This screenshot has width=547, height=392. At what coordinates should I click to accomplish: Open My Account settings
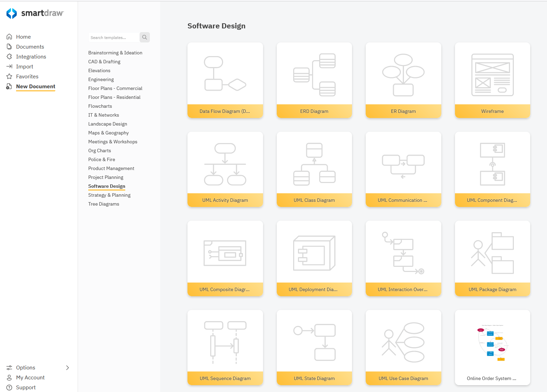pyautogui.click(x=30, y=378)
